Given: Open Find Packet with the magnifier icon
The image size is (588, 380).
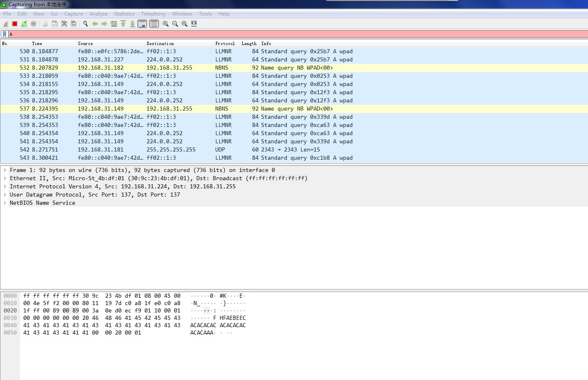Looking at the screenshot, I should tap(86, 24).
